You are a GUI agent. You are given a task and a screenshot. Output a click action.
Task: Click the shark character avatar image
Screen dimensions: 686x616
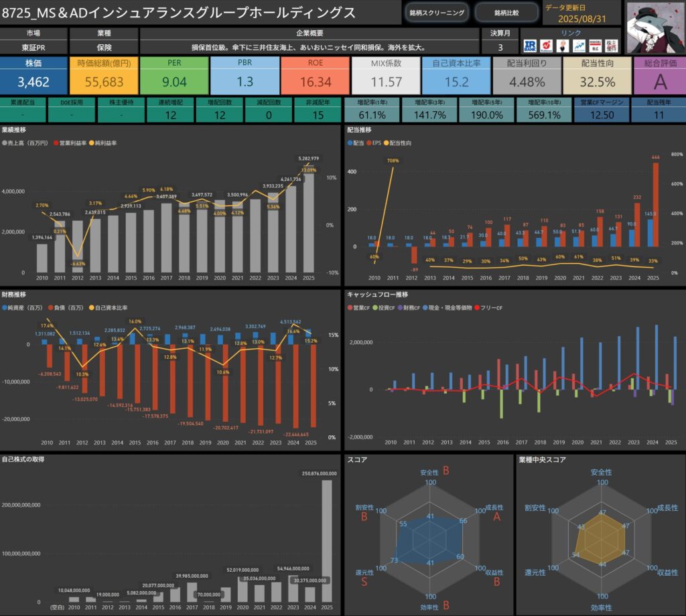click(x=656, y=27)
